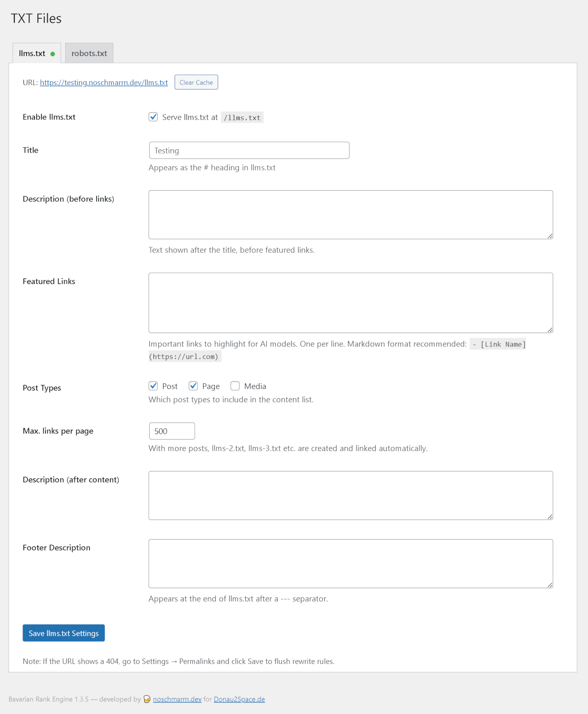Click inside the Title field showing Testing
The height and width of the screenshot is (714, 588).
[x=249, y=150]
